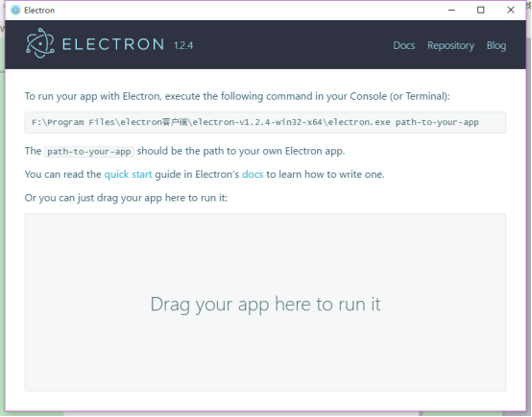The height and width of the screenshot is (417, 532).
Task: Click the 'Drag your app here' drop area
Action: [x=265, y=303]
